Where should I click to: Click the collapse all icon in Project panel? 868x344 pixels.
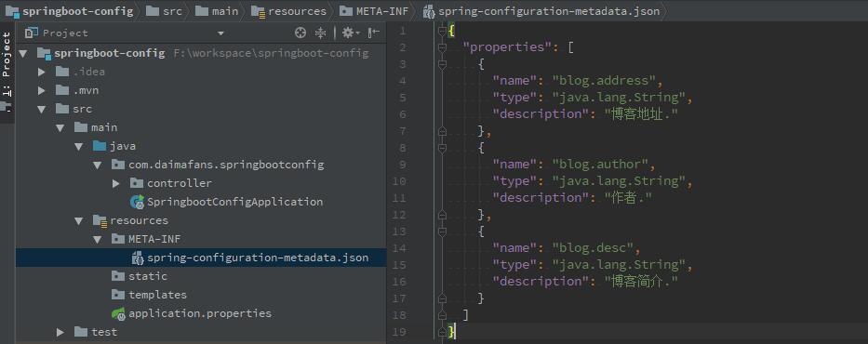321,33
